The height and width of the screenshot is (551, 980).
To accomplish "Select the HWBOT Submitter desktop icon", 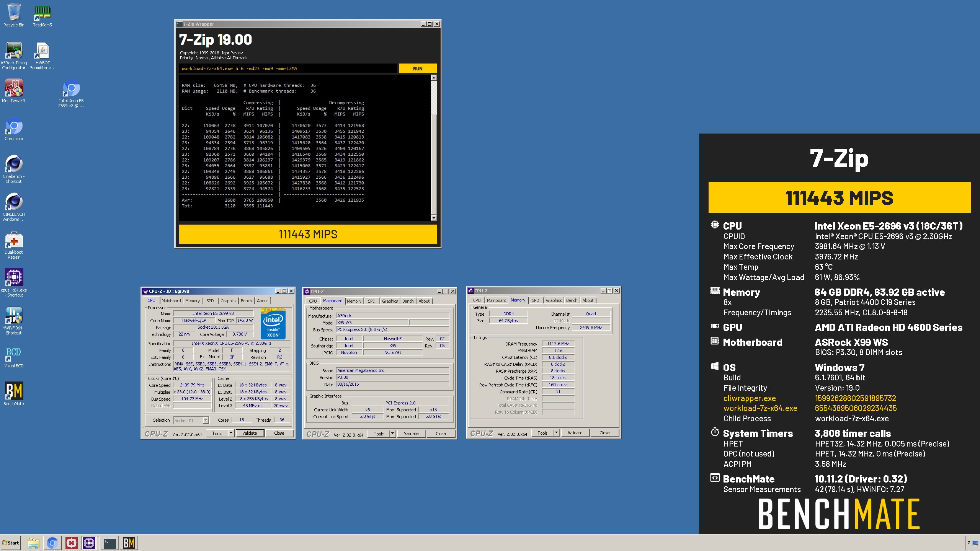I will (42, 55).
